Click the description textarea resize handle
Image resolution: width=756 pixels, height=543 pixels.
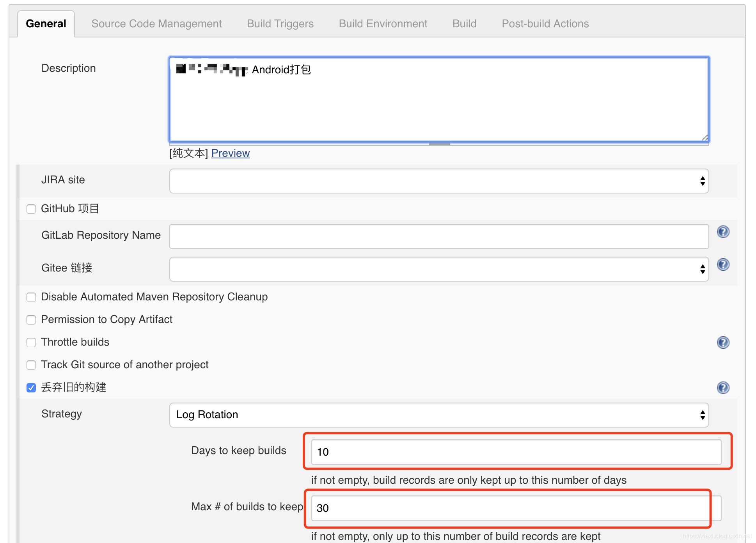(x=705, y=137)
